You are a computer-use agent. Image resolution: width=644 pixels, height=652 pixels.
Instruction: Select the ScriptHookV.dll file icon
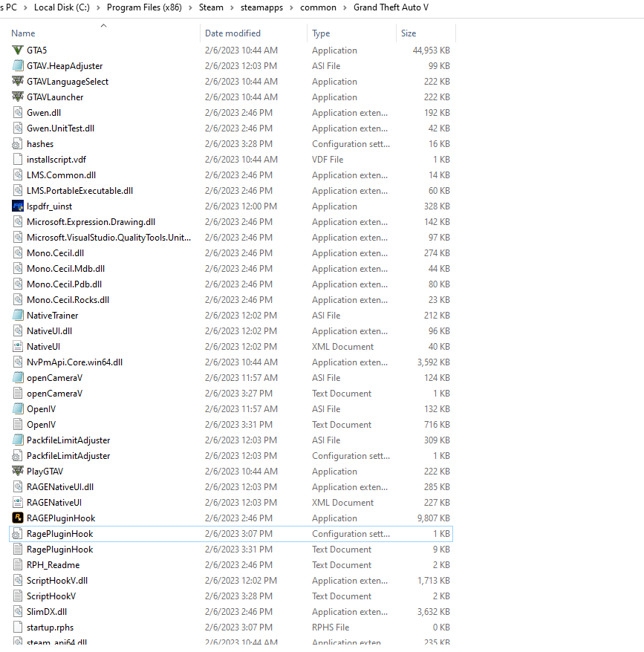pos(18,581)
